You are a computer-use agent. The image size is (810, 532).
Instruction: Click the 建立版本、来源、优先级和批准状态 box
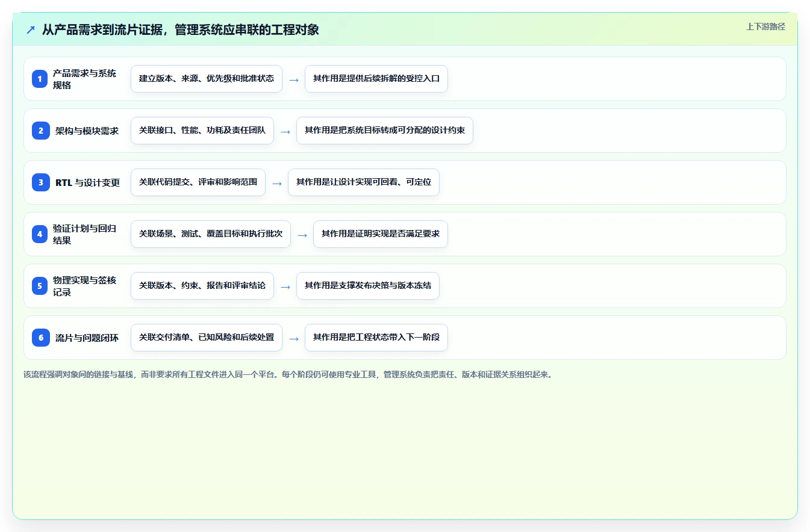[x=207, y=79]
